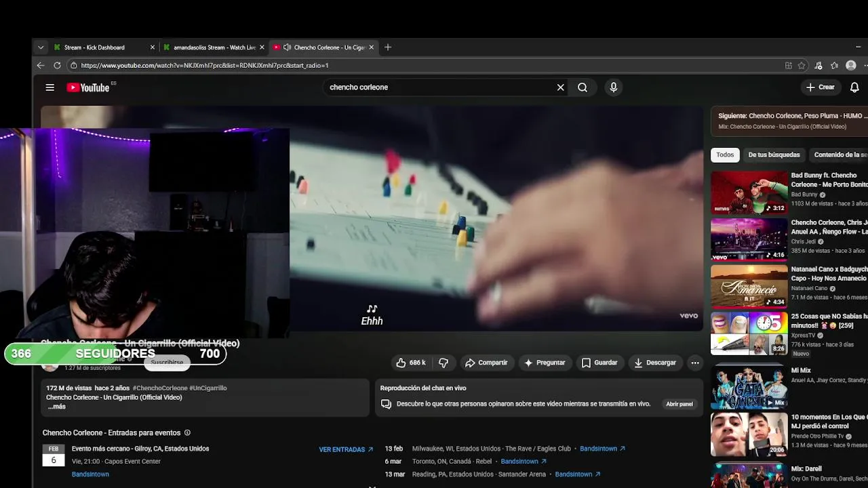868x488 pixels.
Task: Close the amandasoliss Stream tab
Action: click(x=262, y=47)
